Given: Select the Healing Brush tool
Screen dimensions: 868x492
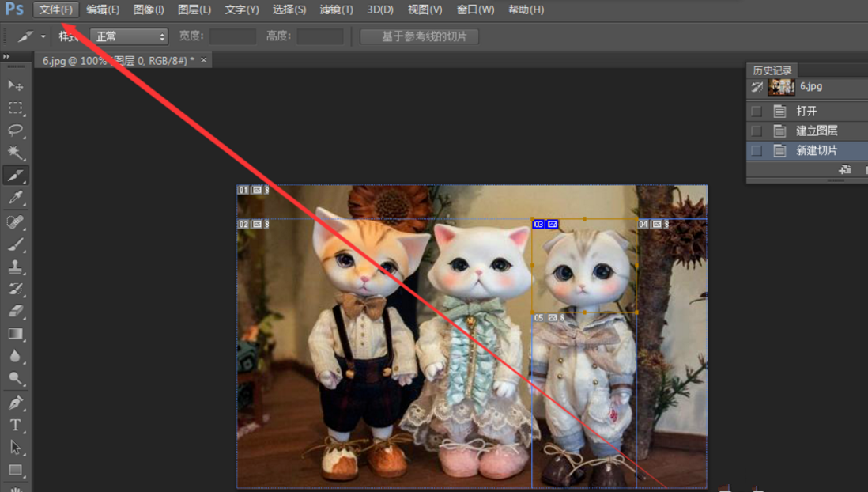Looking at the screenshot, I should point(15,221).
